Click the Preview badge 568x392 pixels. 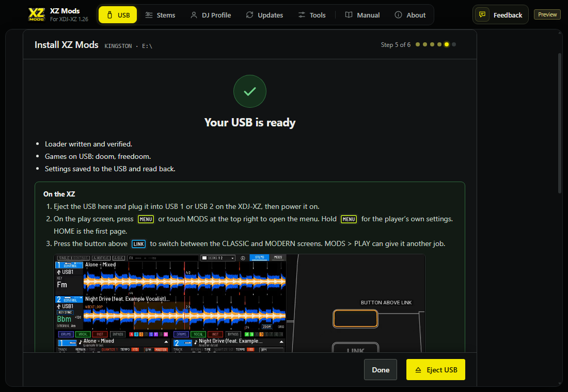(547, 14)
